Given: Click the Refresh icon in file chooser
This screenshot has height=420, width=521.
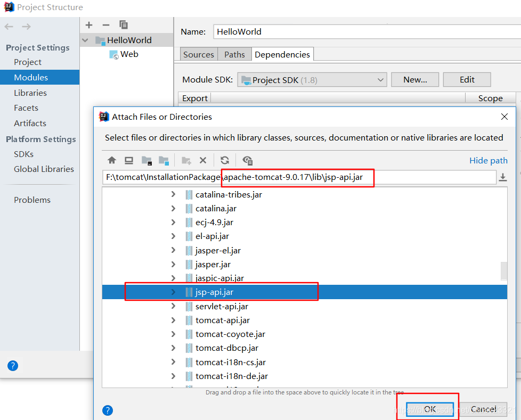Looking at the screenshot, I should pyautogui.click(x=225, y=160).
